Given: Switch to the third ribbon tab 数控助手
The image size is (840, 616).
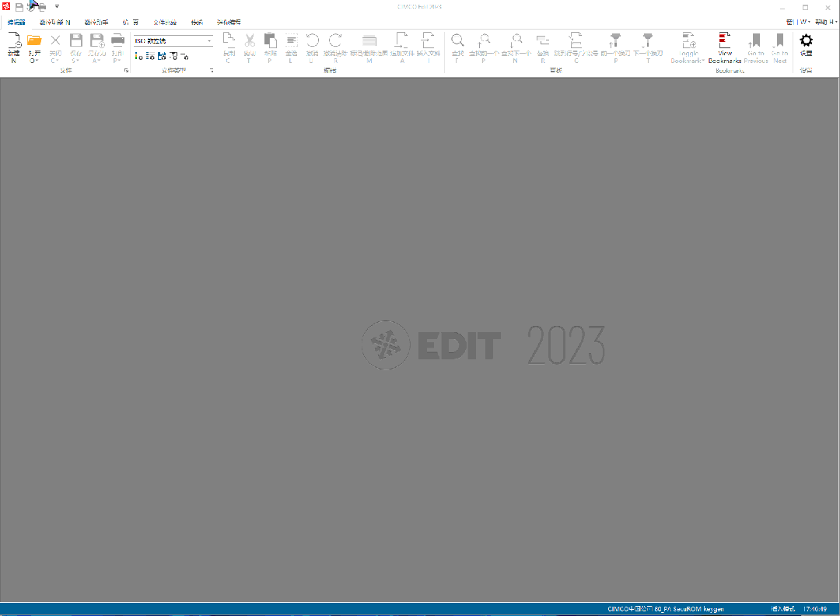Looking at the screenshot, I should click(x=96, y=22).
